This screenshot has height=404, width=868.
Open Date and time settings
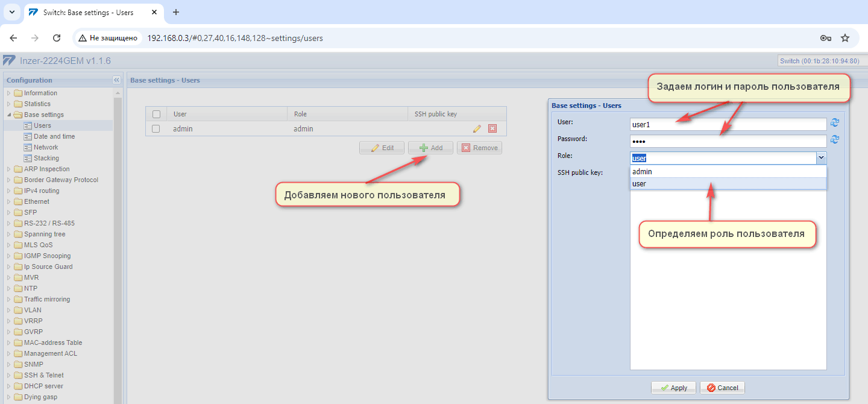click(54, 136)
